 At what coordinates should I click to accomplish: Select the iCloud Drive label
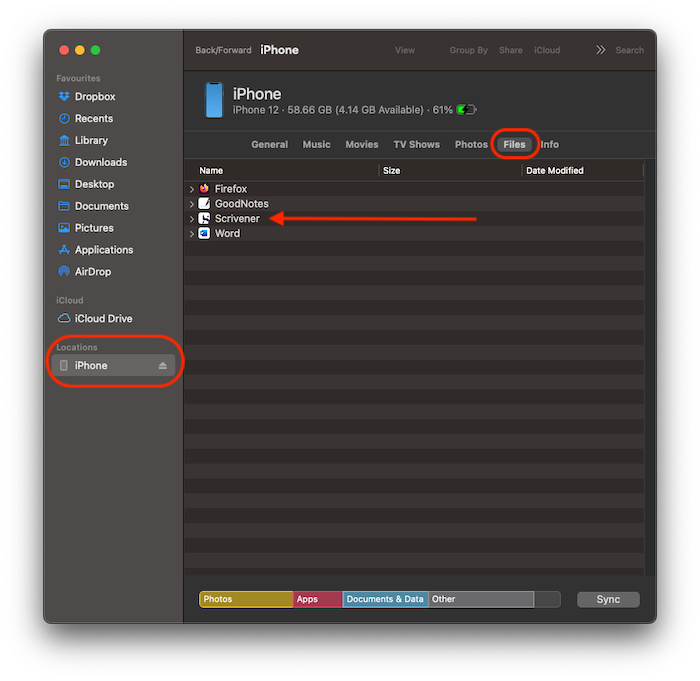(103, 318)
